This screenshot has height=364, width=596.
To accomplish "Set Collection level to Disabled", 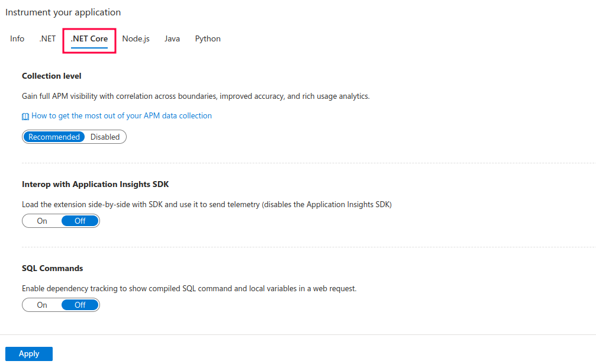I will tap(105, 137).
